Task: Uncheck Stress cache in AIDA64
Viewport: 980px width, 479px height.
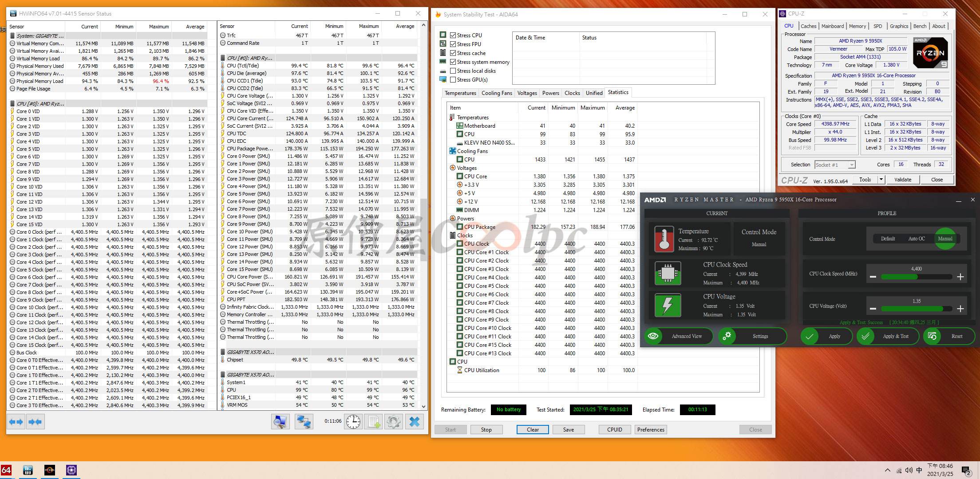Action: coord(453,53)
